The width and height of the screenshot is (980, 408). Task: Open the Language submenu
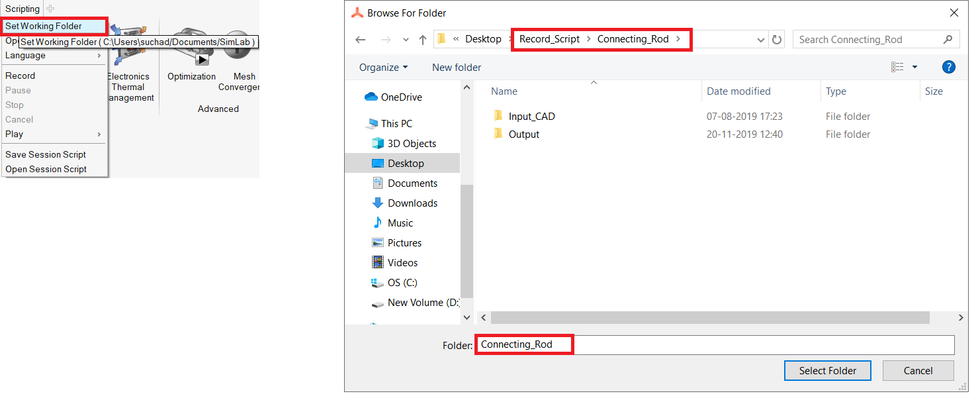pyautogui.click(x=54, y=56)
